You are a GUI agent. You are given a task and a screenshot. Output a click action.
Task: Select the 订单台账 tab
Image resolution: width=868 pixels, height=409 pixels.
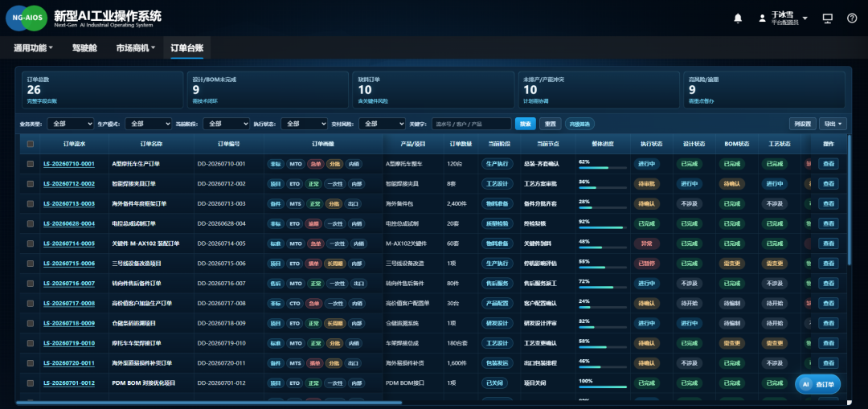tap(187, 48)
